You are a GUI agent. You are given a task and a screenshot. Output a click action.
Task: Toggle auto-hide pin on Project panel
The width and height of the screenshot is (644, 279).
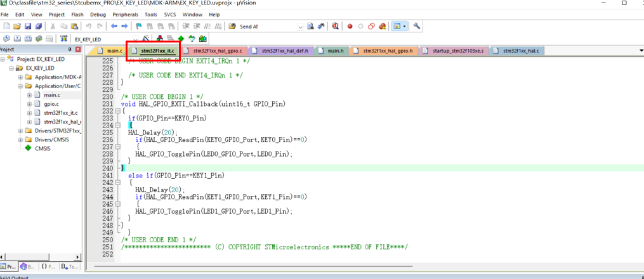point(69,49)
